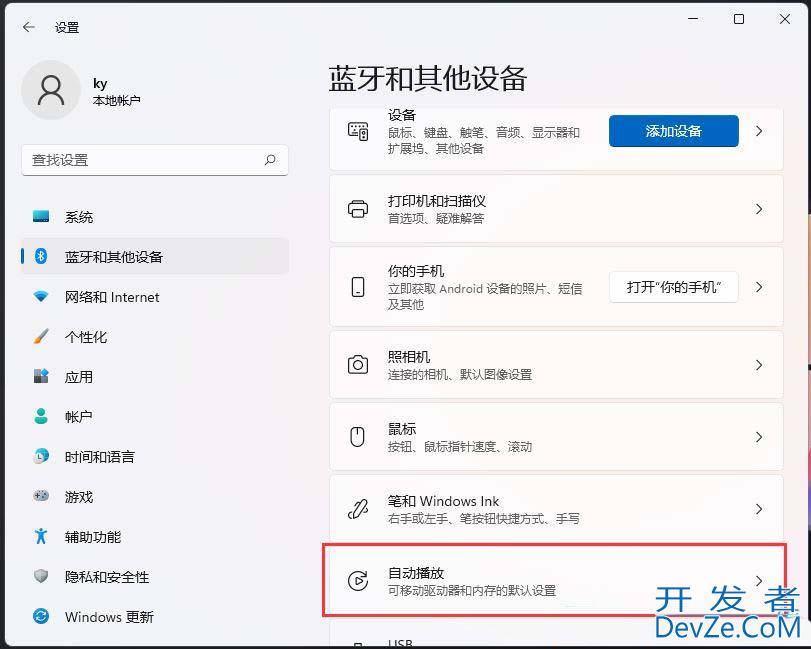Click the autoplay icon for 自动播放

click(358, 581)
